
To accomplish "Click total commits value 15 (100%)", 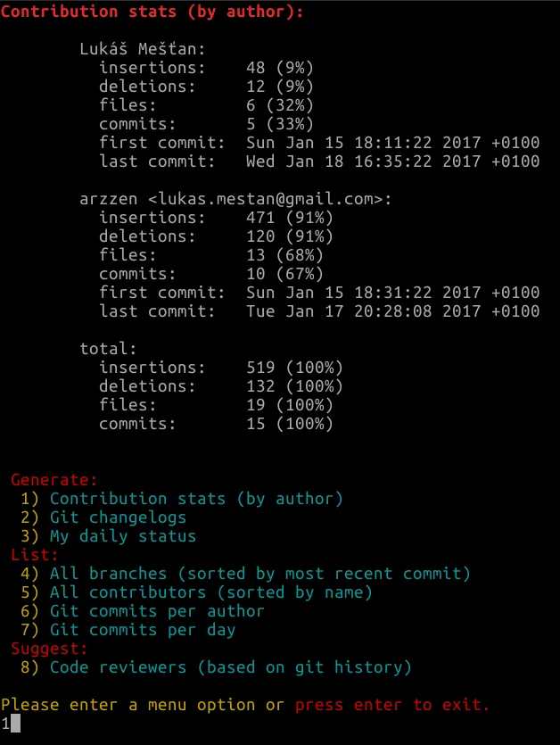I will coord(289,424).
